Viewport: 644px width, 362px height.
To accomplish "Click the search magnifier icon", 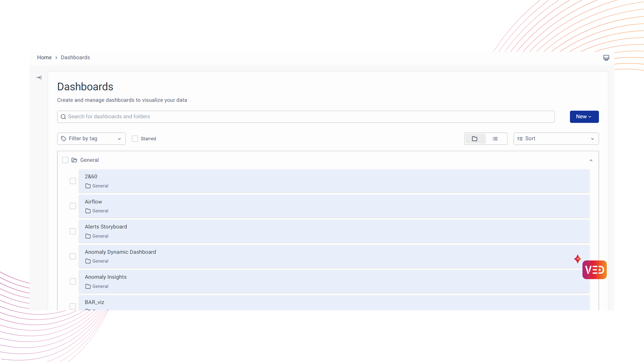I will 63,117.
